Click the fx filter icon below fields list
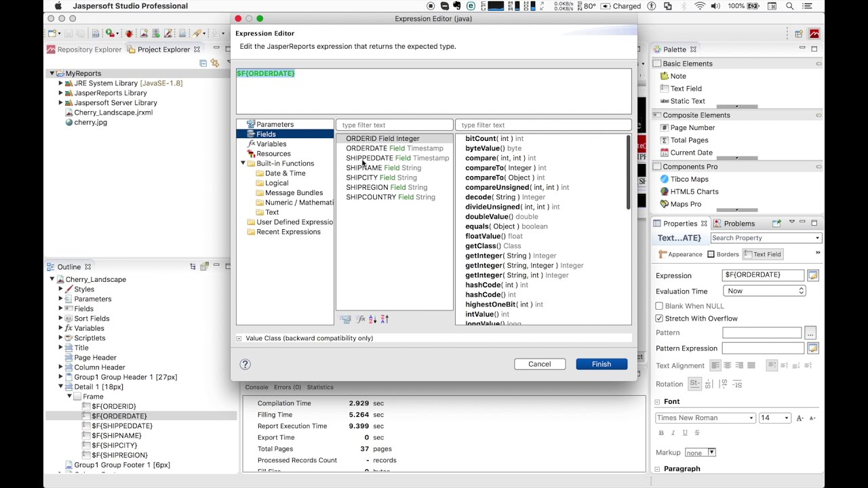This screenshot has width=868, height=488. click(x=361, y=319)
